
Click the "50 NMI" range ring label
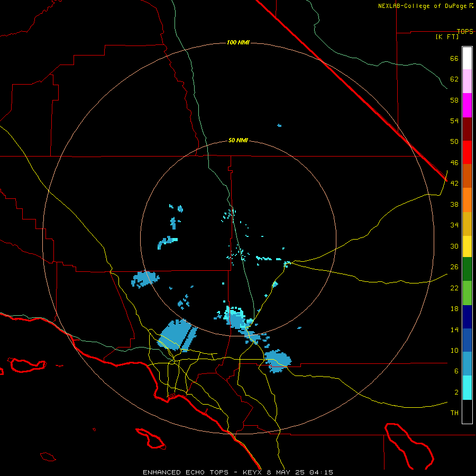[238, 140]
